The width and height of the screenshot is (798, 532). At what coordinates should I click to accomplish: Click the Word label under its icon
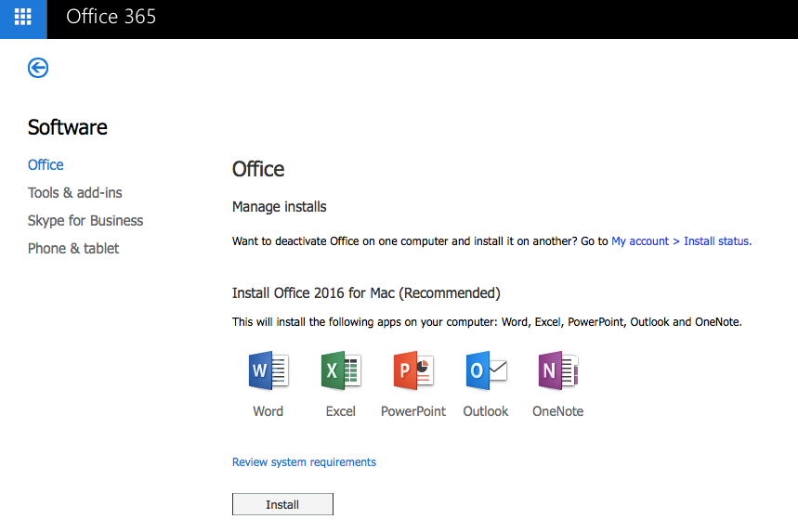(268, 411)
